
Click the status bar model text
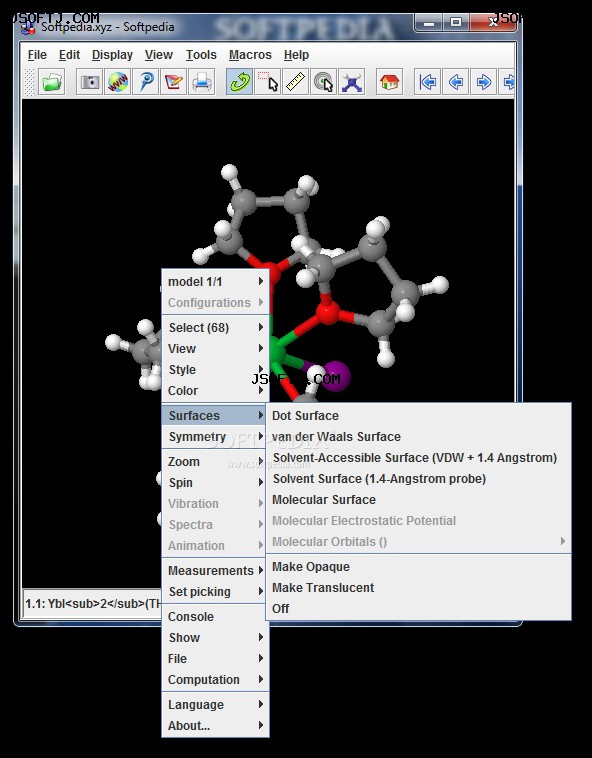(93, 604)
